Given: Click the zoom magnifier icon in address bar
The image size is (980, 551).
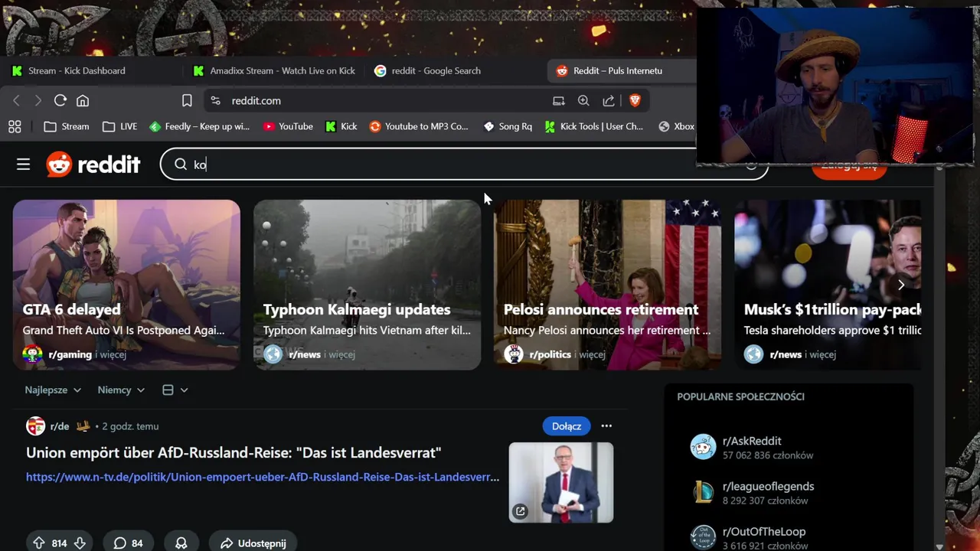Looking at the screenshot, I should tap(583, 100).
